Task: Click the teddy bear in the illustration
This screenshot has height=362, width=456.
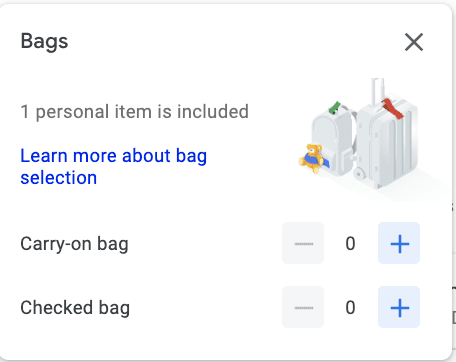Action: [312, 158]
